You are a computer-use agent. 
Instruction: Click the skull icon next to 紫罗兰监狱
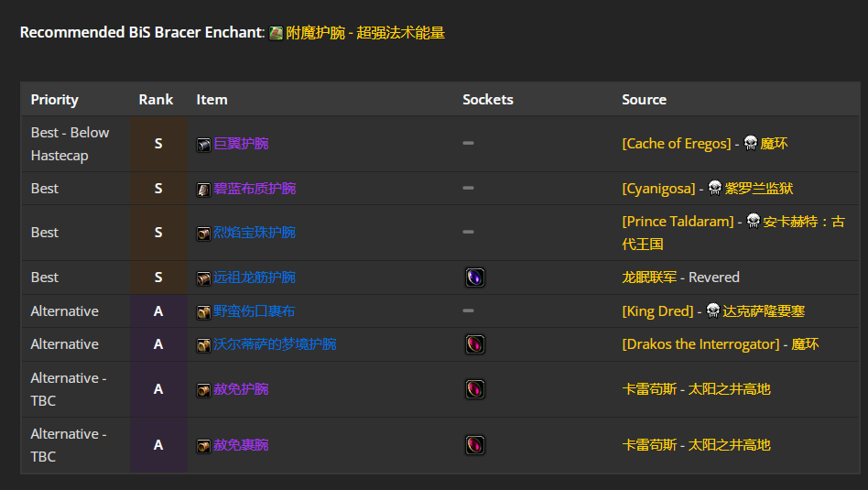715,188
